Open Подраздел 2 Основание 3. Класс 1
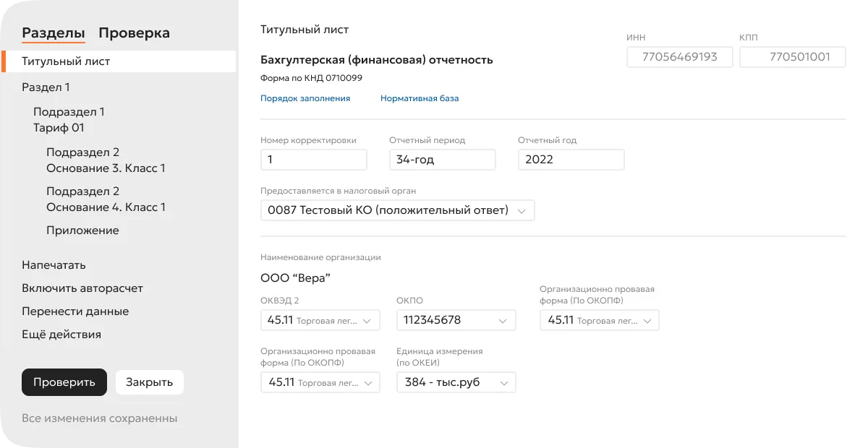Viewport: 868px width, 448px height. [106, 160]
